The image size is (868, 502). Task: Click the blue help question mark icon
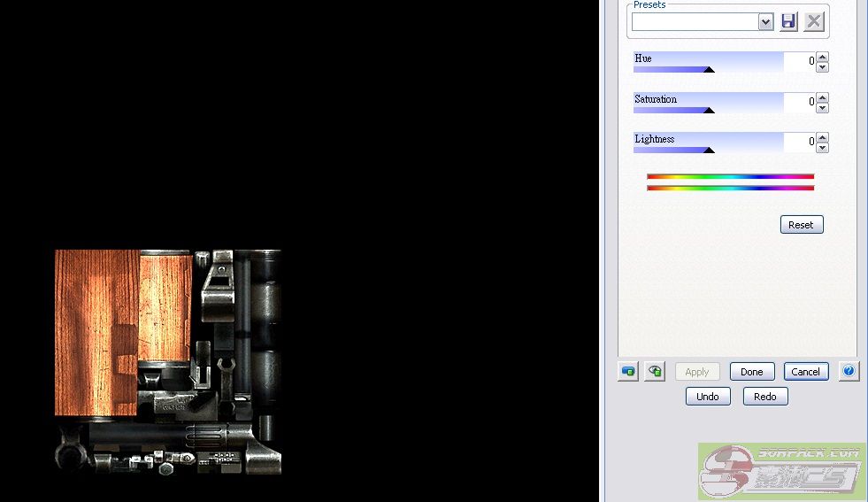[849, 372]
